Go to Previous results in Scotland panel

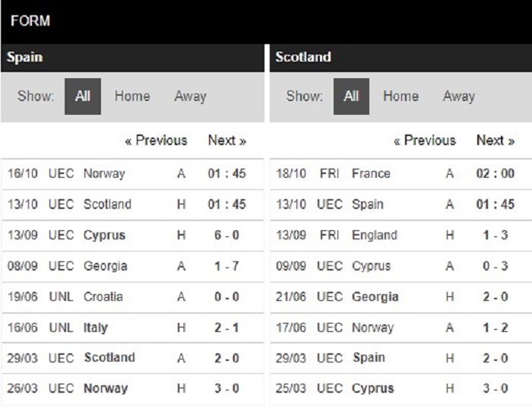pyautogui.click(x=424, y=141)
